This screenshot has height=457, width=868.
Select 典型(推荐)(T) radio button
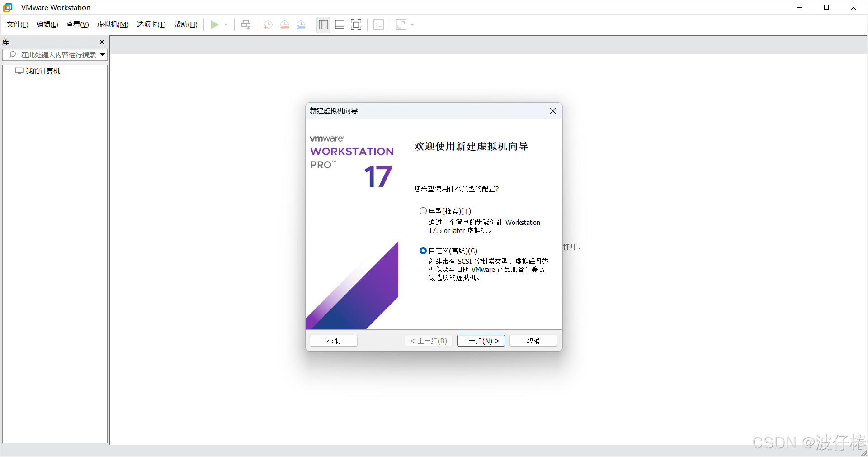[x=423, y=211]
